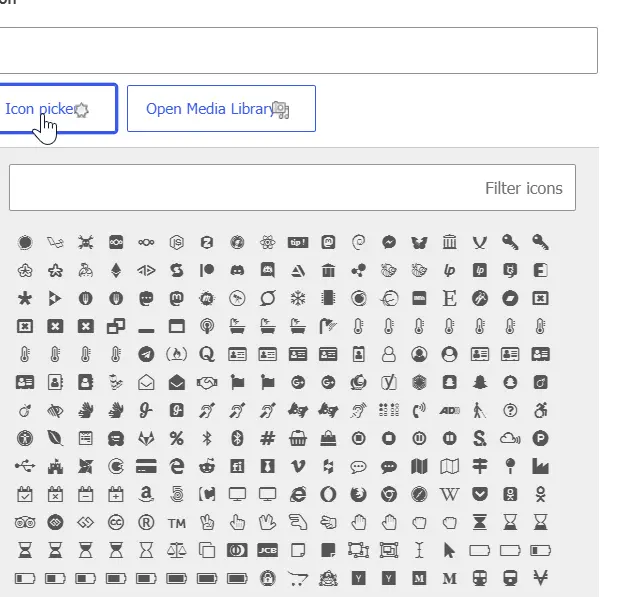Select the hashtag icon
Image resolution: width=619 pixels, height=597 pixels.
tap(268, 438)
